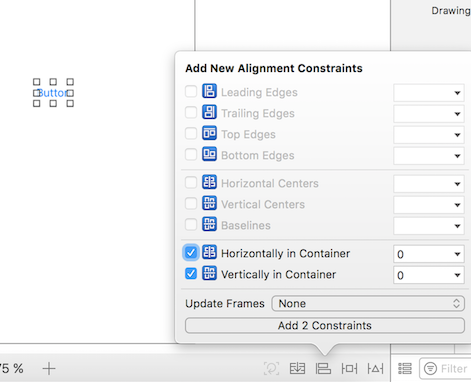Click the Filter field's circular filter icon
Screen dimensions: 471x382
[430, 368]
